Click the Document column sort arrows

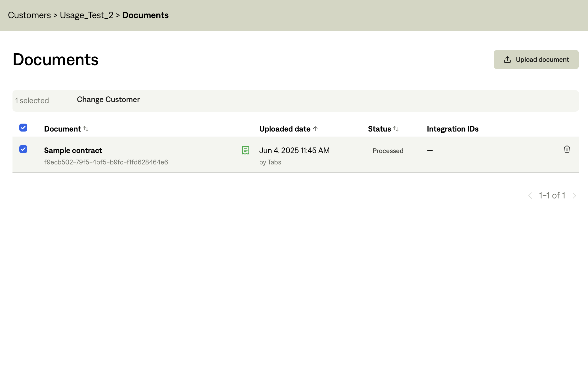(86, 129)
